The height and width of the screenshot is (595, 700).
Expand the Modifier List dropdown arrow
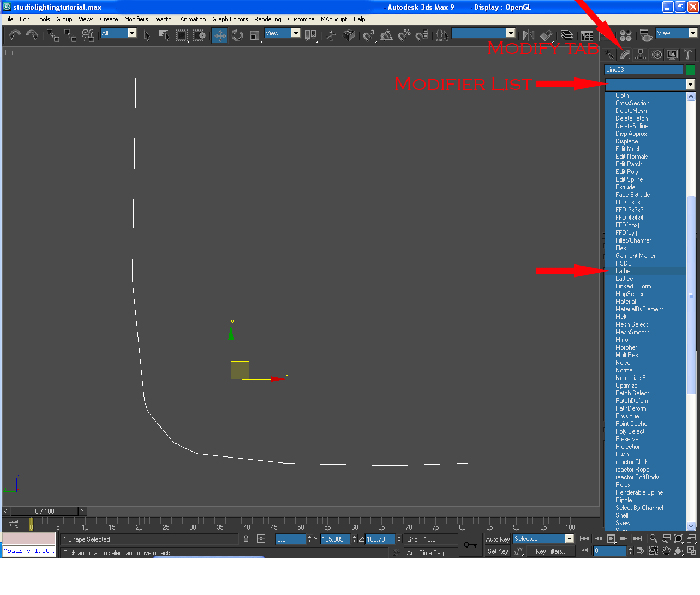pyautogui.click(x=690, y=85)
